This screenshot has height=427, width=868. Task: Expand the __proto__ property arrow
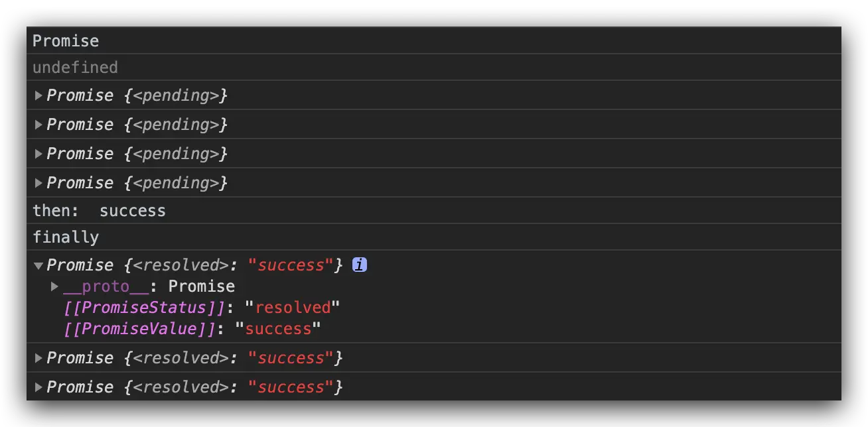tap(55, 286)
